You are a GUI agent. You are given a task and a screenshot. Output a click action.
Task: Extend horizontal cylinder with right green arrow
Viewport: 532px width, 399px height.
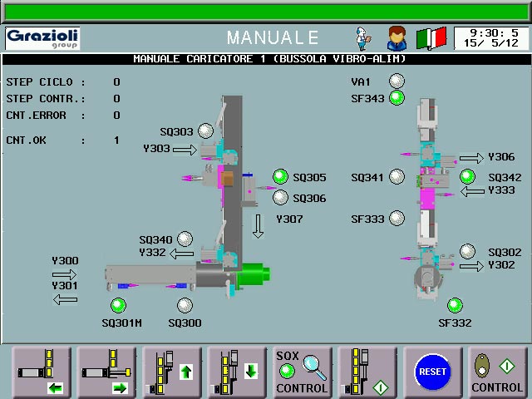click(x=106, y=372)
